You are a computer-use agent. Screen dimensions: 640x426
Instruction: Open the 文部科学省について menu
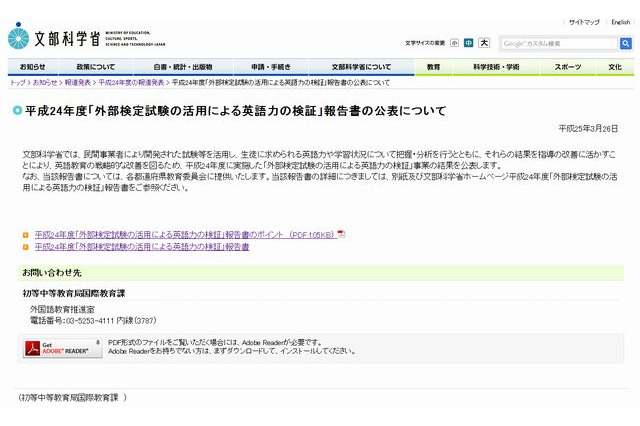click(361, 67)
